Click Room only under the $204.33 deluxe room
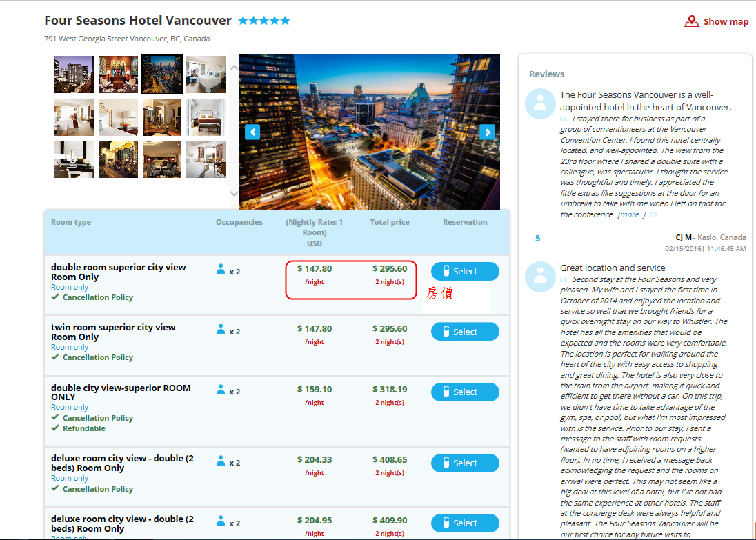Screen dimensions: 756x540 [x=70, y=479]
